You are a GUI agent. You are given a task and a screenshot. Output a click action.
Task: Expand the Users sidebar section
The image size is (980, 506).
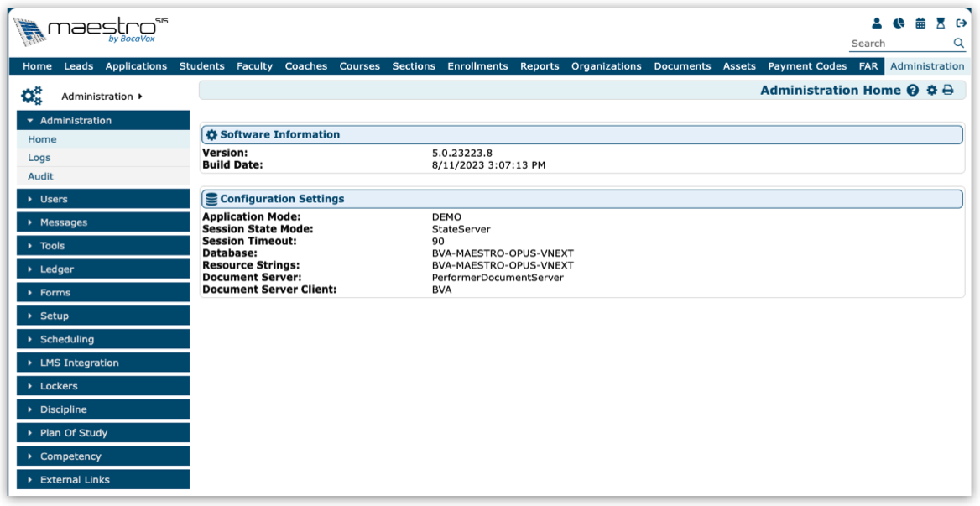[102, 199]
